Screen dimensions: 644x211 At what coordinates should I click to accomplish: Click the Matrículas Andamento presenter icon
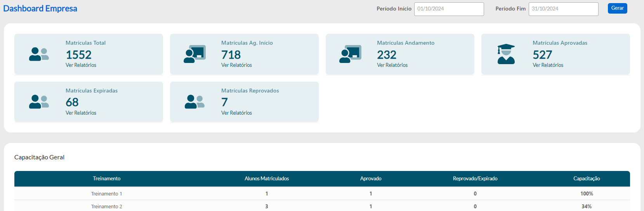tap(350, 54)
